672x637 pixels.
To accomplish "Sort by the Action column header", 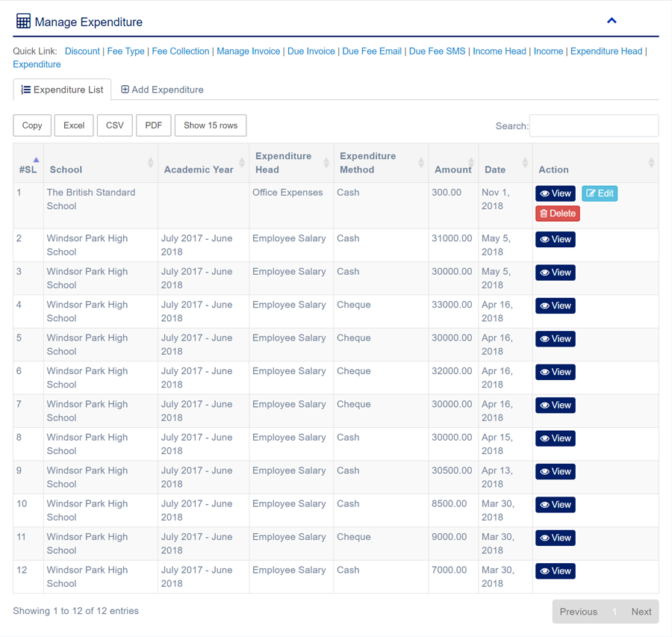I will tap(596, 164).
